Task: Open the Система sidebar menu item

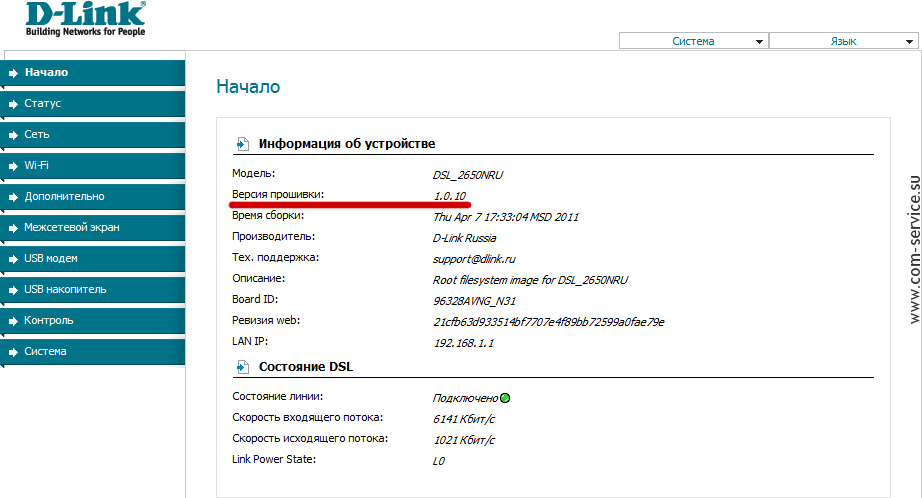Action: pos(93,352)
